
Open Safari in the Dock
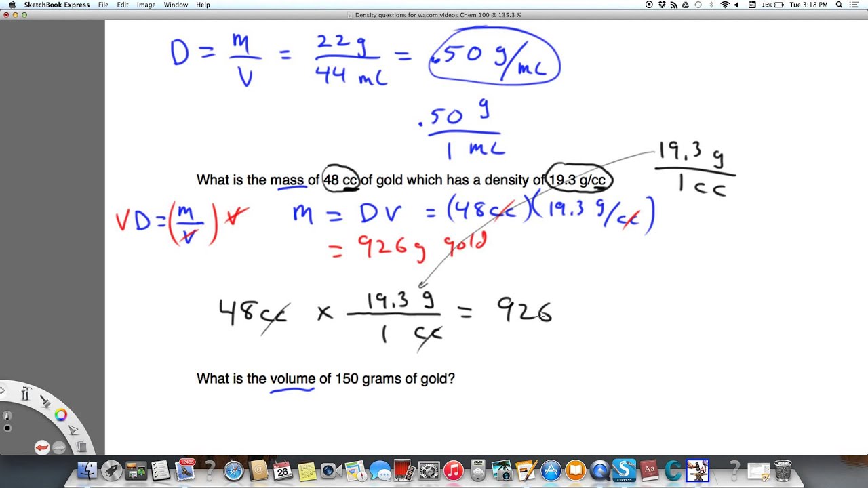tap(234, 470)
